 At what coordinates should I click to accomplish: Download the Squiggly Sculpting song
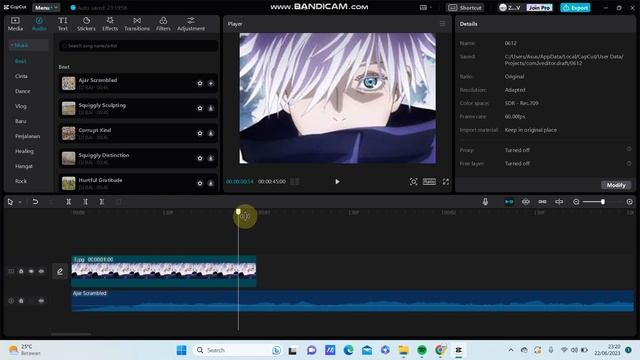coord(211,108)
